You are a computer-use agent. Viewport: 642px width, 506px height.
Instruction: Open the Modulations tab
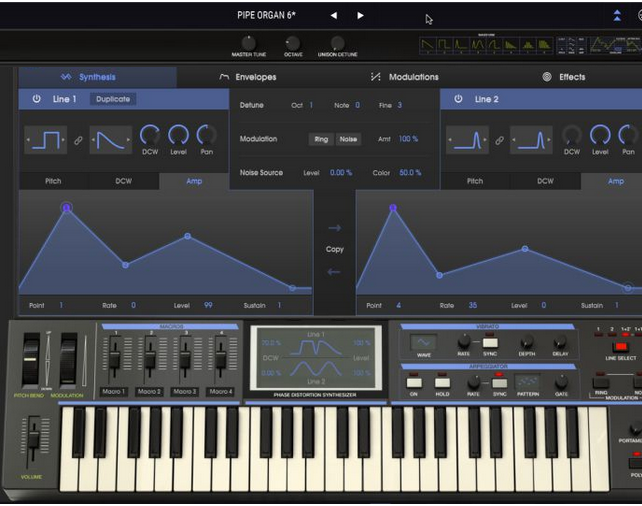pyautogui.click(x=405, y=77)
